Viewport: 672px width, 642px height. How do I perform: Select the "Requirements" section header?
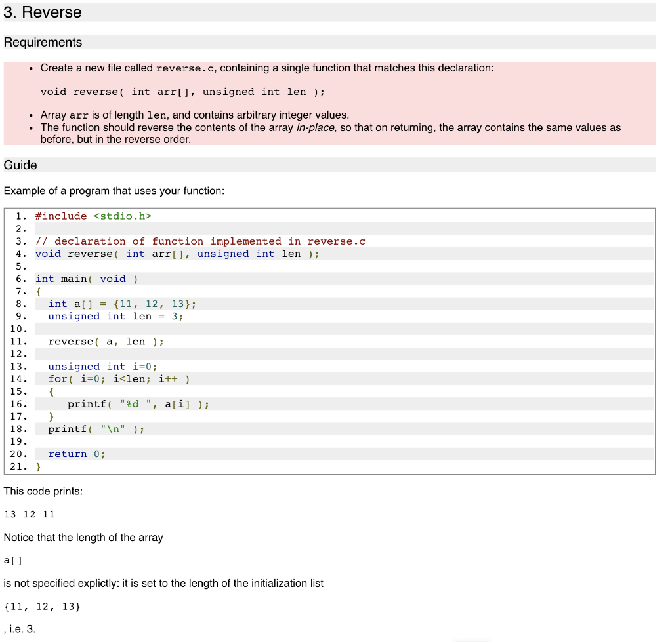pyautogui.click(x=43, y=42)
